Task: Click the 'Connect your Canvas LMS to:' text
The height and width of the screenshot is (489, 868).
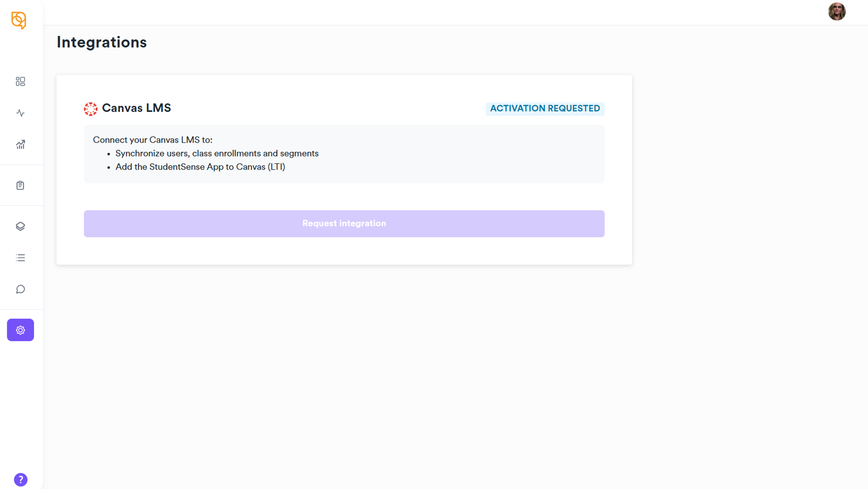Action: (152, 140)
